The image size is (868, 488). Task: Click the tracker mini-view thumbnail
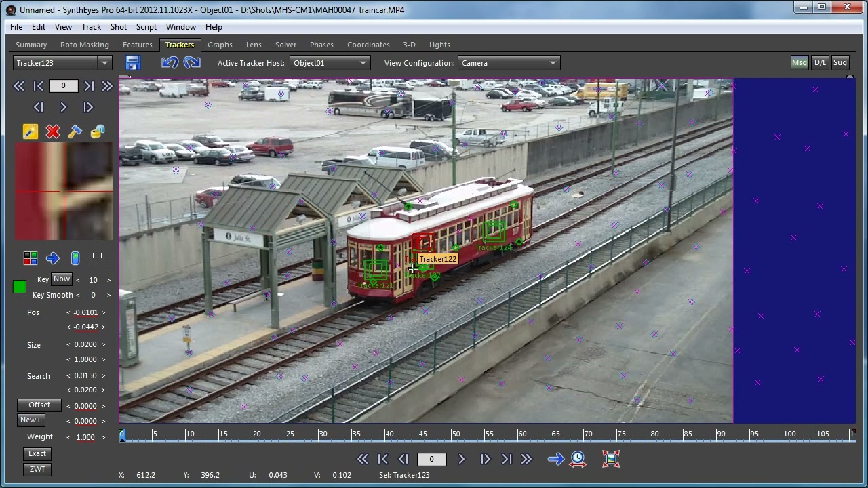(x=64, y=192)
